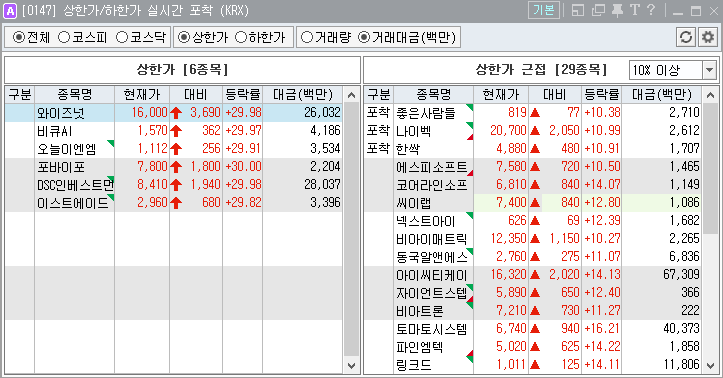This screenshot has height=378, width=723.
Task: Click the 포착 label of 좋은사람들 row
Action: pyautogui.click(x=379, y=112)
